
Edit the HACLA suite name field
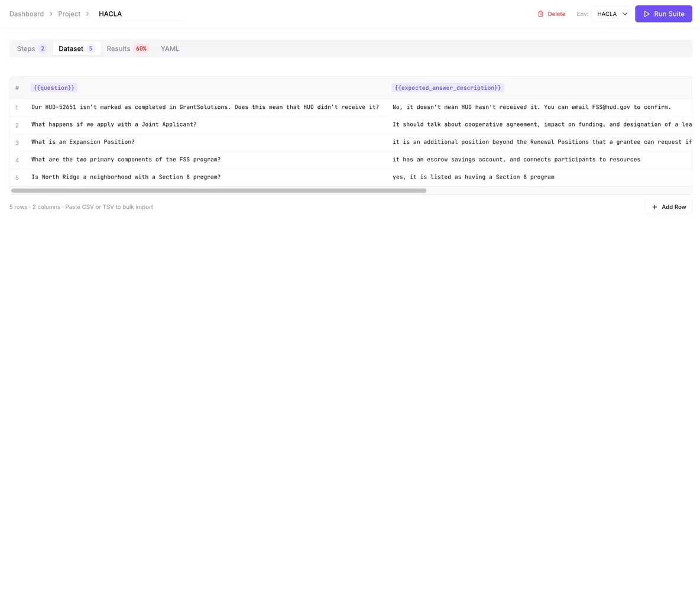(x=141, y=14)
